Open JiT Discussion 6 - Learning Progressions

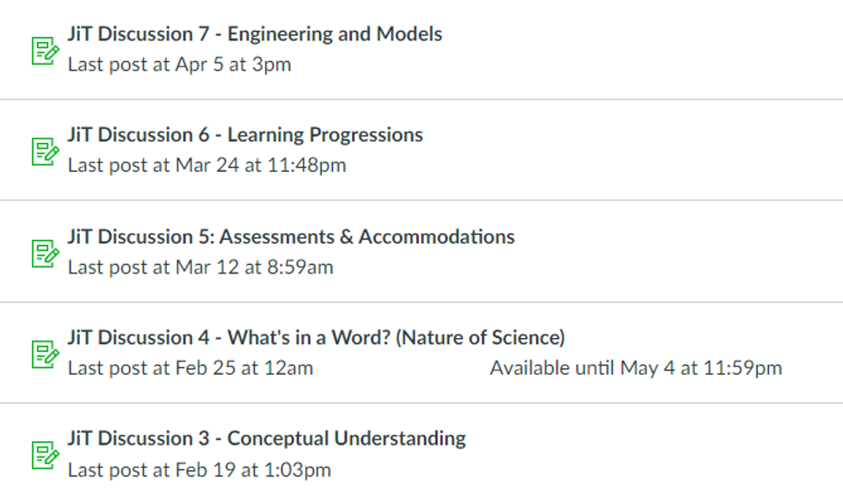(x=245, y=134)
